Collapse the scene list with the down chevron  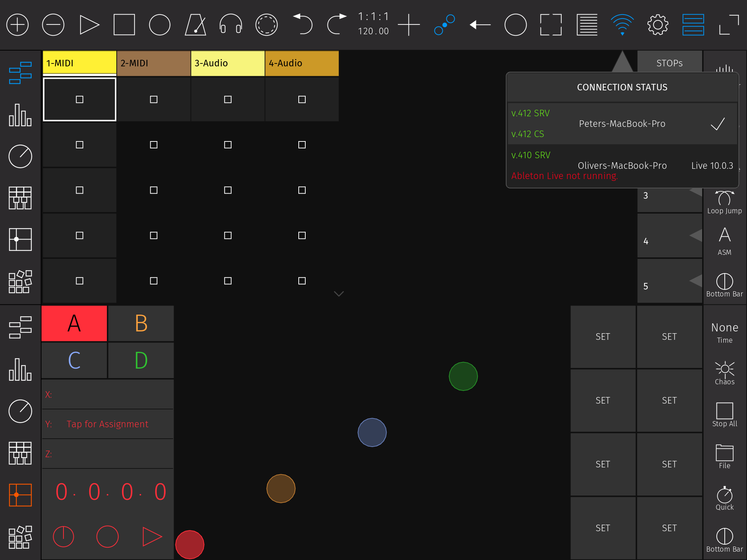339,294
